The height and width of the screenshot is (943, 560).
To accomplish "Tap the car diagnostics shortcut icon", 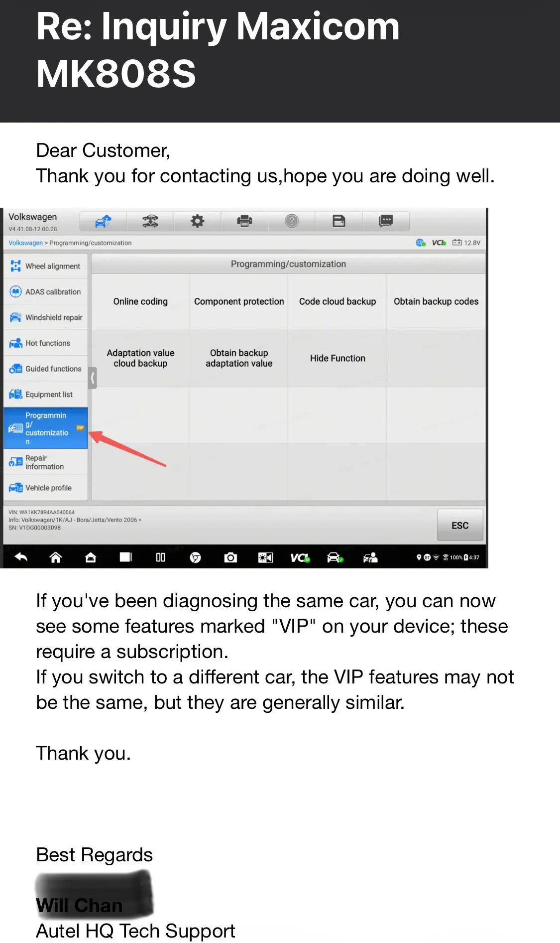I will point(335,557).
